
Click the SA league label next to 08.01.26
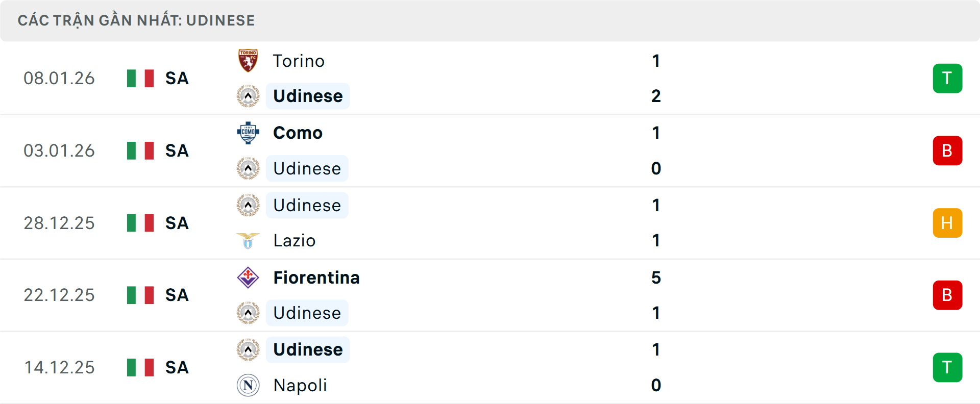pos(177,78)
